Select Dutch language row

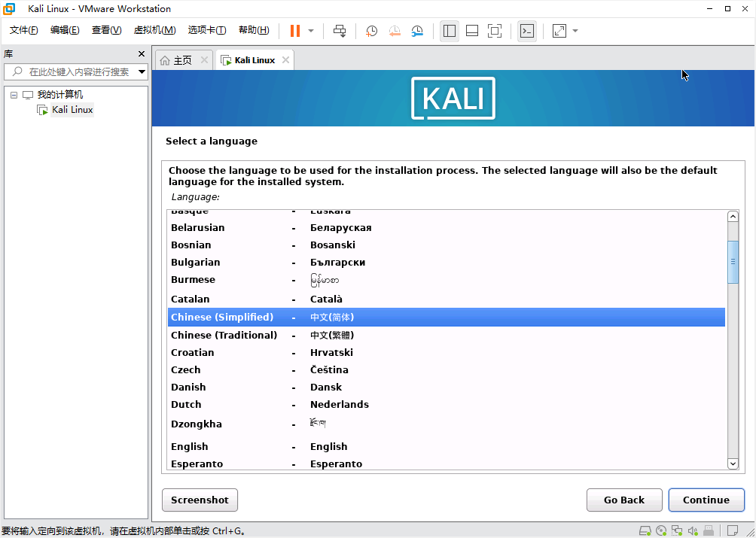click(x=447, y=405)
